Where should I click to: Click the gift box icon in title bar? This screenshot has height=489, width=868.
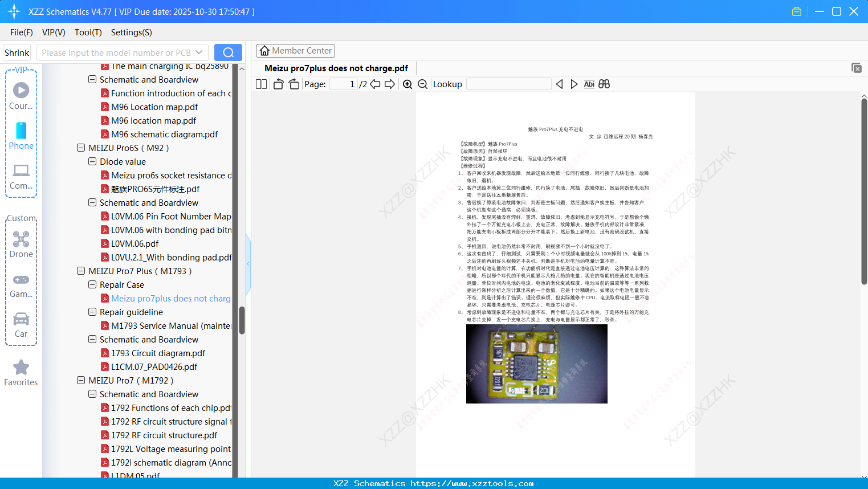[x=797, y=11]
